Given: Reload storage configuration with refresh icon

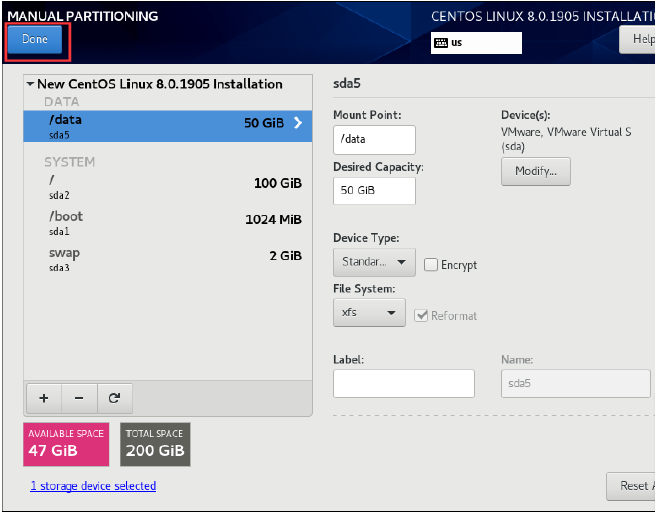Looking at the screenshot, I should 114,398.
